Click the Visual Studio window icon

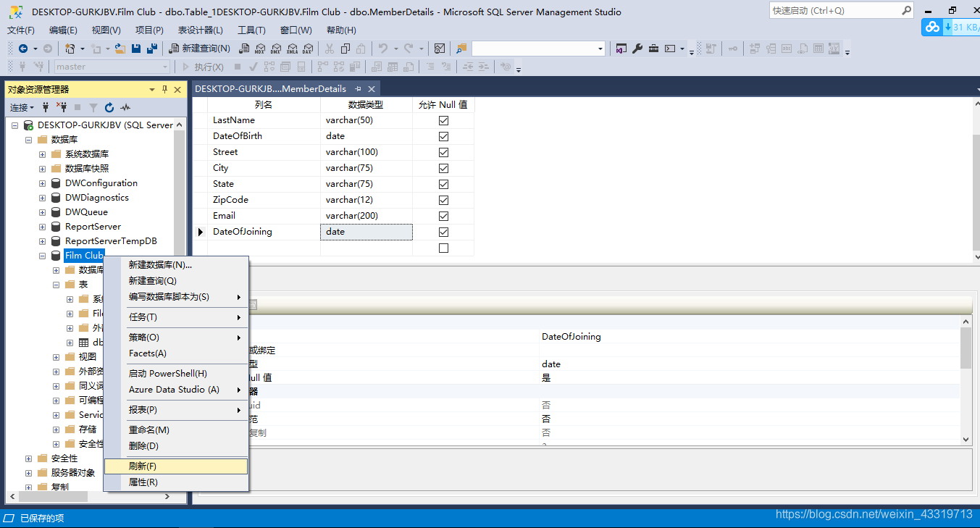click(x=621, y=49)
